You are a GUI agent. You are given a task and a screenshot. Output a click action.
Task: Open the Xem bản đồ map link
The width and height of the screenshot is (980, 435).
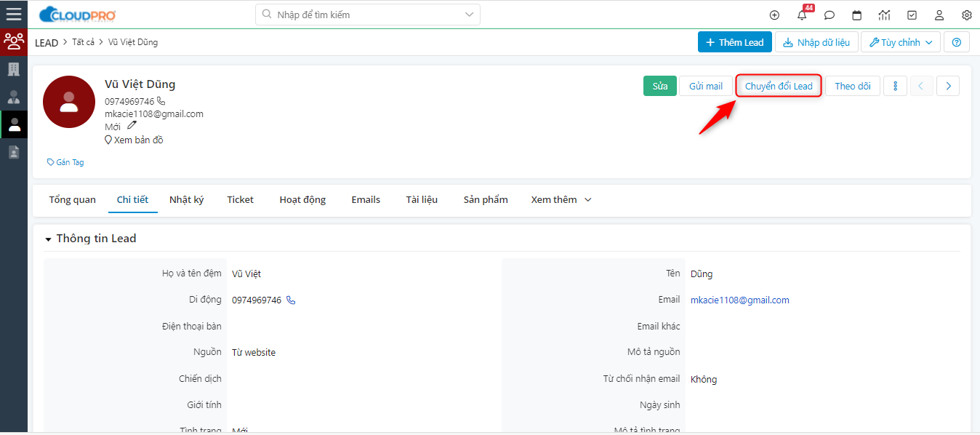coord(134,140)
